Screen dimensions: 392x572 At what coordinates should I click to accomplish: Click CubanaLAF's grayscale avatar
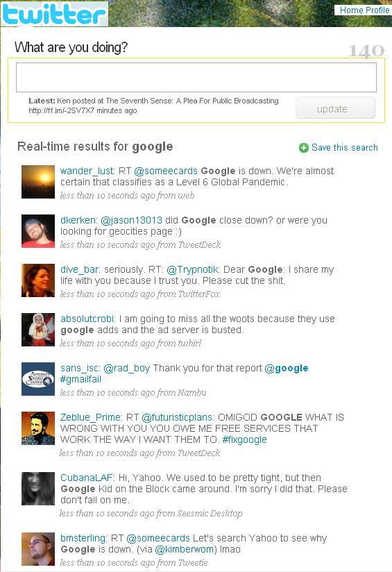[x=38, y=489]
